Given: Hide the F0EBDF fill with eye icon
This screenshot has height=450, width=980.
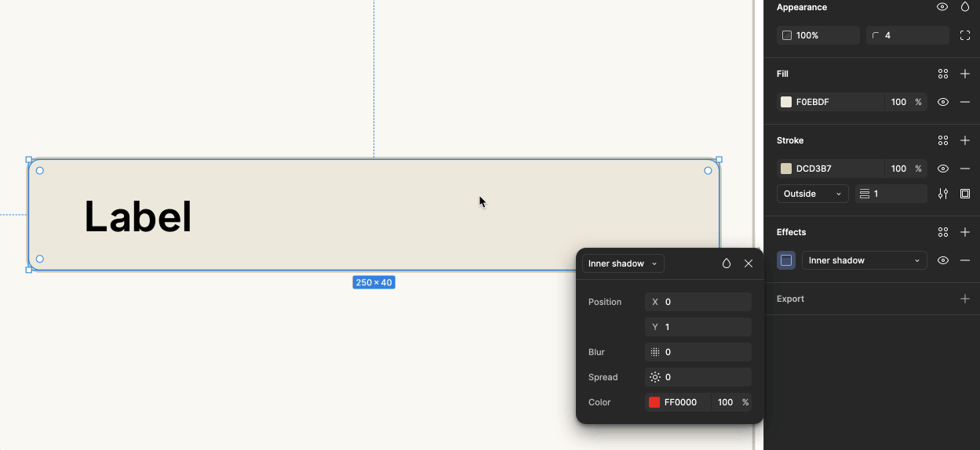Looking at the screenshot, I should [x=943, y=102].
